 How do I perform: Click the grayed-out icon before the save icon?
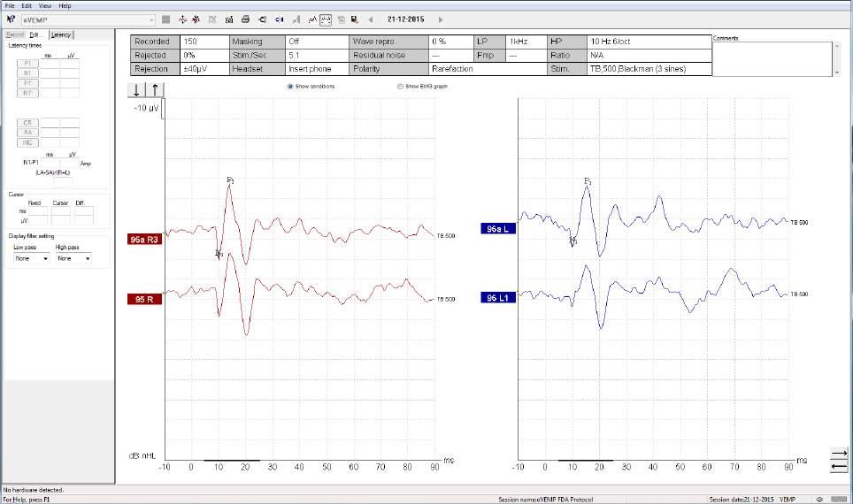tap(341, 19)
